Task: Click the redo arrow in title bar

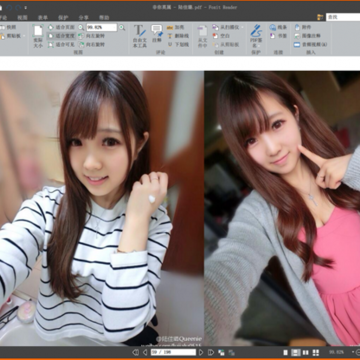Action: tap(18, 7)
